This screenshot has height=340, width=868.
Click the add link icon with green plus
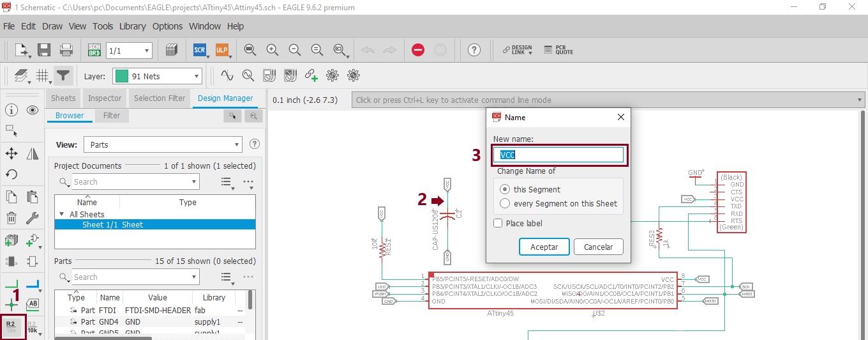[x=311, y=75]
